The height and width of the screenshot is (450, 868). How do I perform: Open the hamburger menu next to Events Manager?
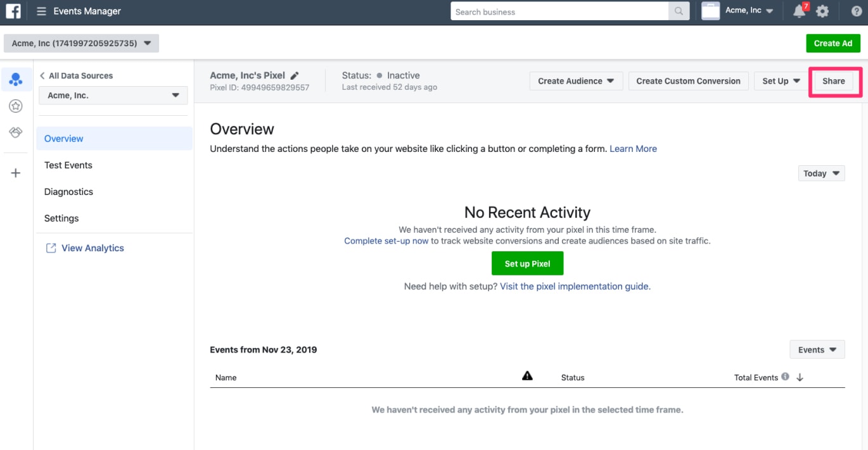click(x=41, y=11)
